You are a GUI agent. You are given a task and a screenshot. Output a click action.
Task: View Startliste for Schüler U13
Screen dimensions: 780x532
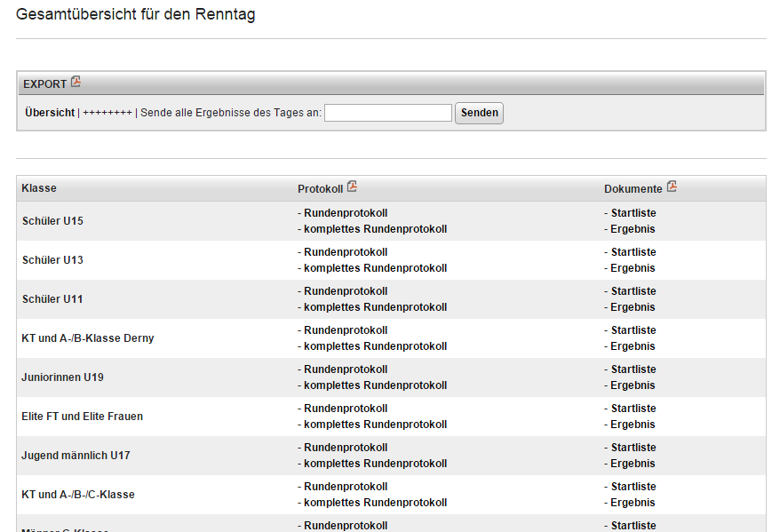(633, 252)
